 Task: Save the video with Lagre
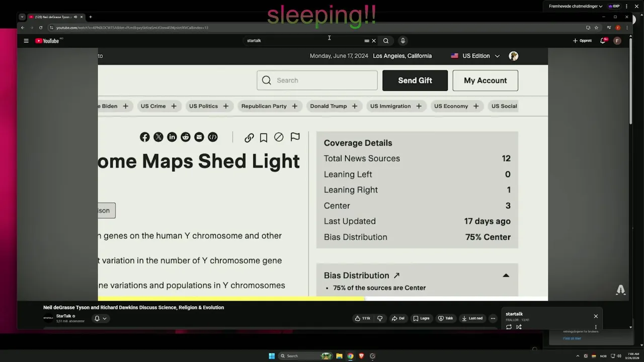(x=421, y=318)
